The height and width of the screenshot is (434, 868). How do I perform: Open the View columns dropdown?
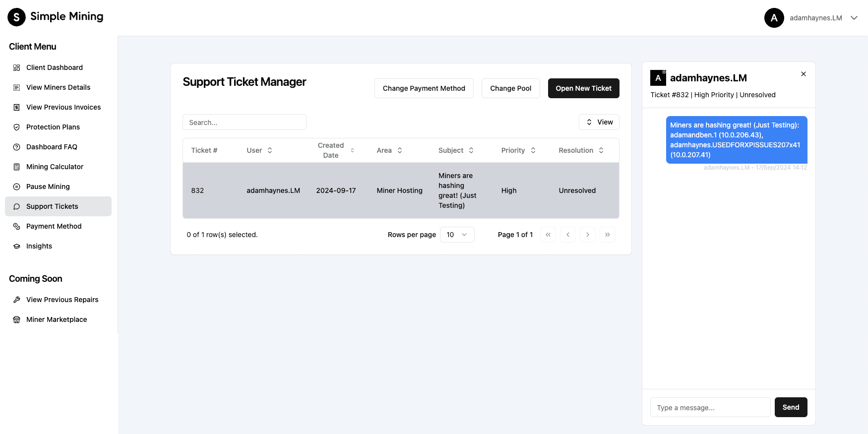(x=599, y=122)
